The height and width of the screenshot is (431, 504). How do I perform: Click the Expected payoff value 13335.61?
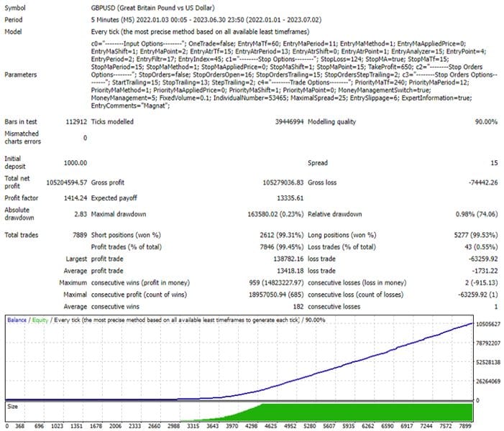[290, 198]
